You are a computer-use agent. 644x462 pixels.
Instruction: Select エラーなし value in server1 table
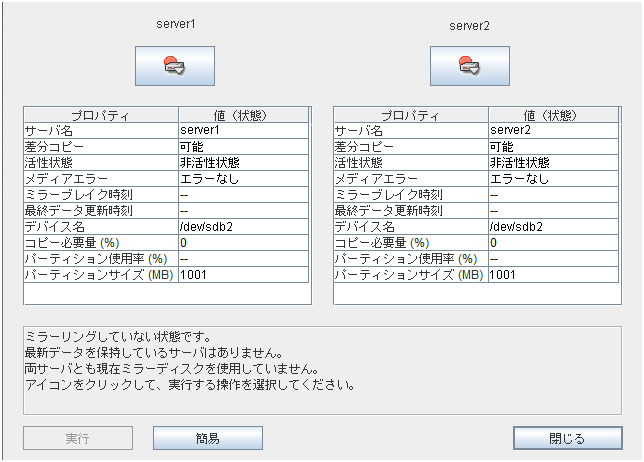(244, 179)
